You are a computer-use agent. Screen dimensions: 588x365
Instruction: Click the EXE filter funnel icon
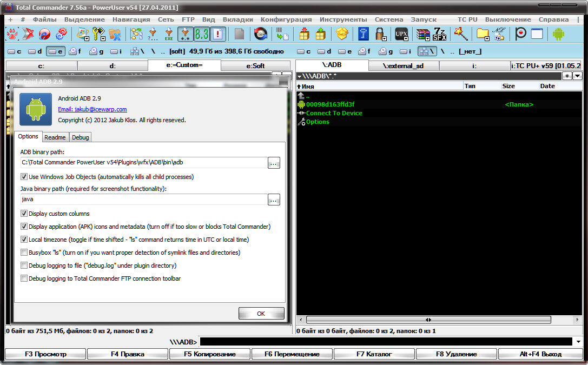click(x=169, y=34)
